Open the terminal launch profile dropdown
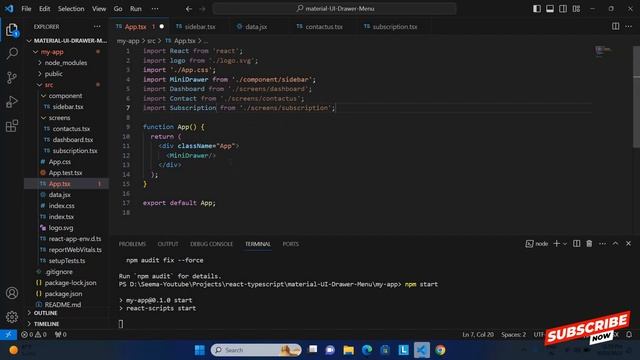Image resolution: width=640 pixels, height=360 pixels. [565, 244]
